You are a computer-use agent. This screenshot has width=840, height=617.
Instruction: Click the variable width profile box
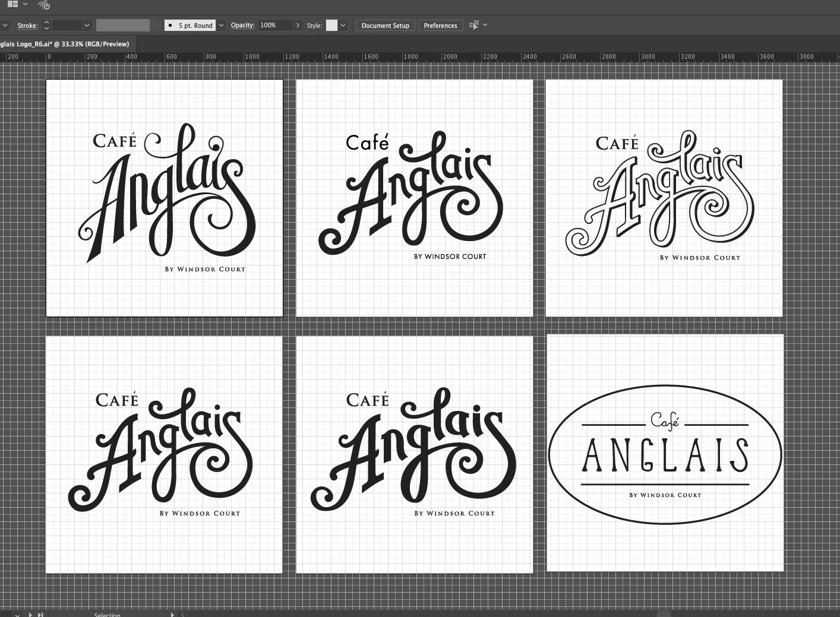pyautogui.click(x=123, y=26)
